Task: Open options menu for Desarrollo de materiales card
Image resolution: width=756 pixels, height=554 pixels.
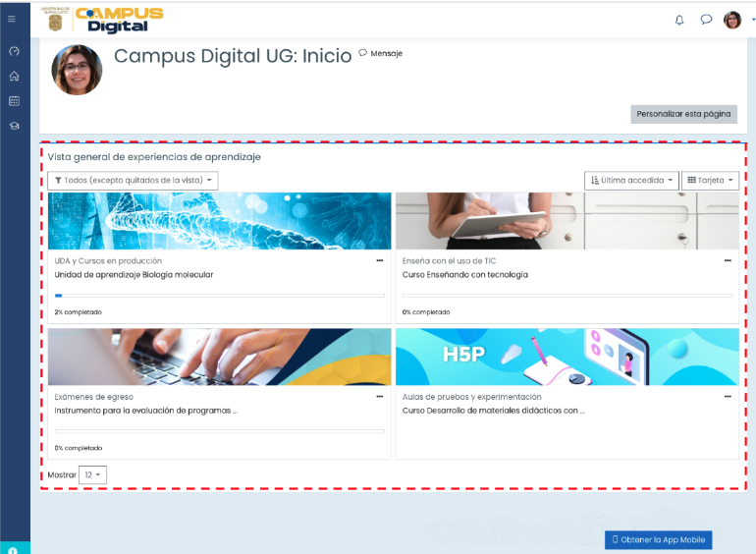Action: (x=728, y=396)
